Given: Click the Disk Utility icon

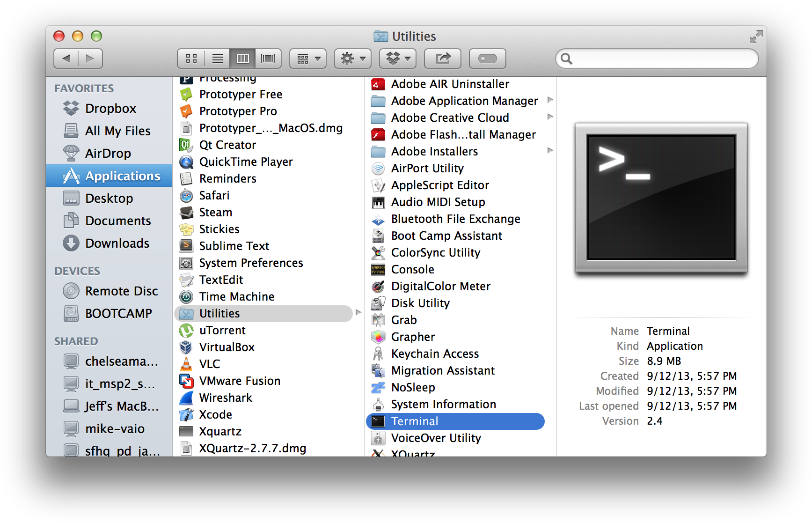Looking at the screenshot, I should [x=378, y=303].
